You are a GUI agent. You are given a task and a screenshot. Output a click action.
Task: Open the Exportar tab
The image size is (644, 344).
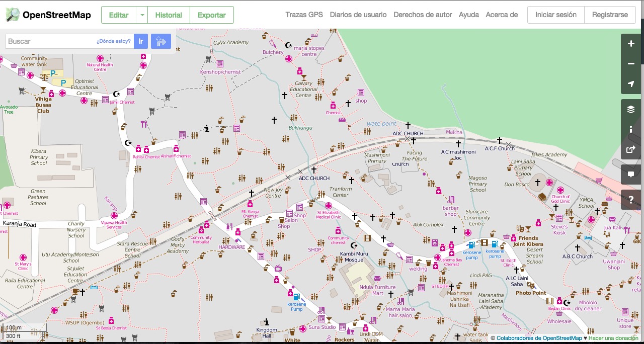coord(211,15)
